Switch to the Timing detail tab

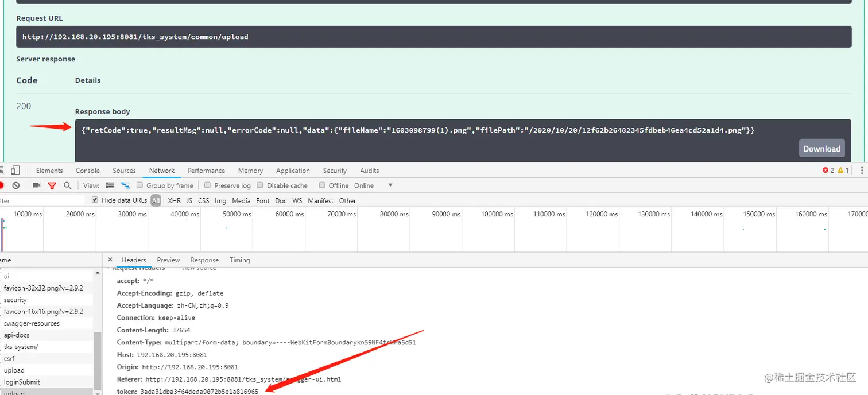239,260
